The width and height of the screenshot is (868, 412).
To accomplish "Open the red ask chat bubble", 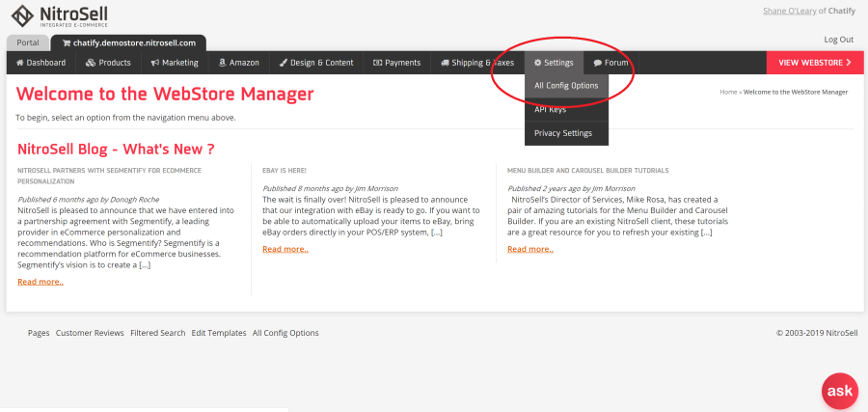I will pyautogui.click(x=840, y=391).
